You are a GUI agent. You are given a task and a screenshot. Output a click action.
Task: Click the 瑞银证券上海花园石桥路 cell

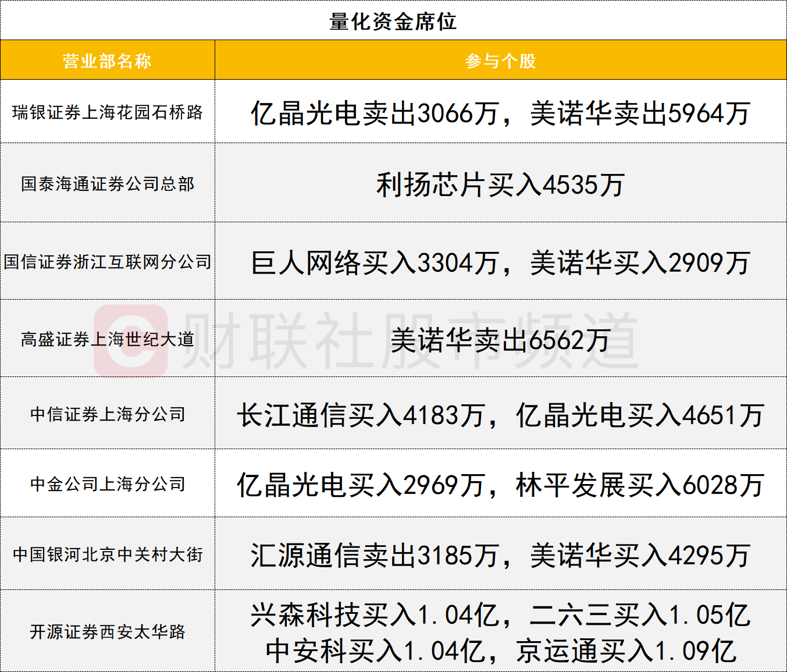point(108,112)
